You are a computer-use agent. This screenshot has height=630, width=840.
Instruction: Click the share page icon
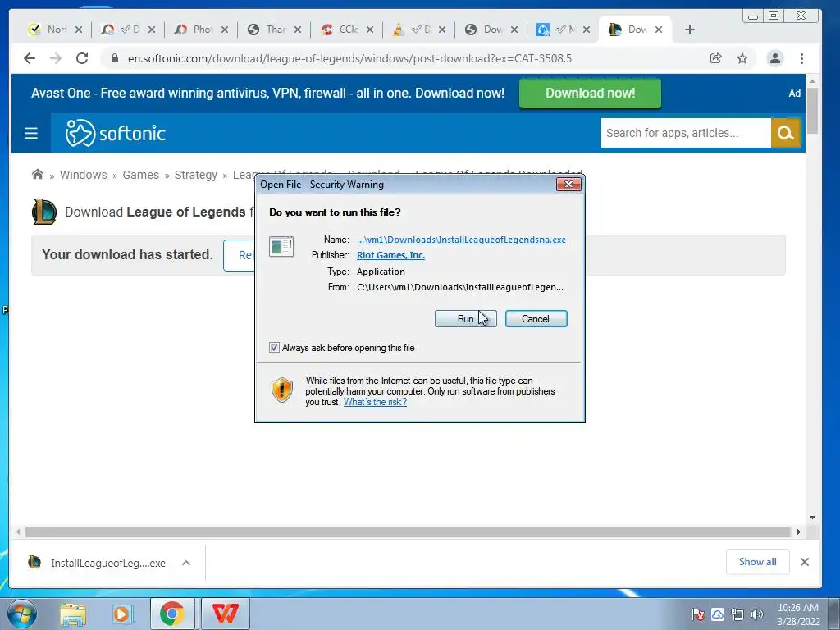[715, 58]
